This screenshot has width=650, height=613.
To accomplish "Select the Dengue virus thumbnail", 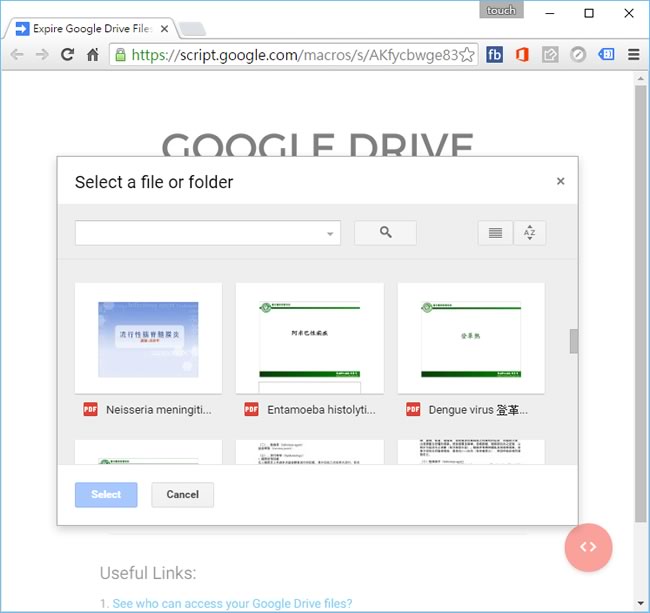I will 471,338.
